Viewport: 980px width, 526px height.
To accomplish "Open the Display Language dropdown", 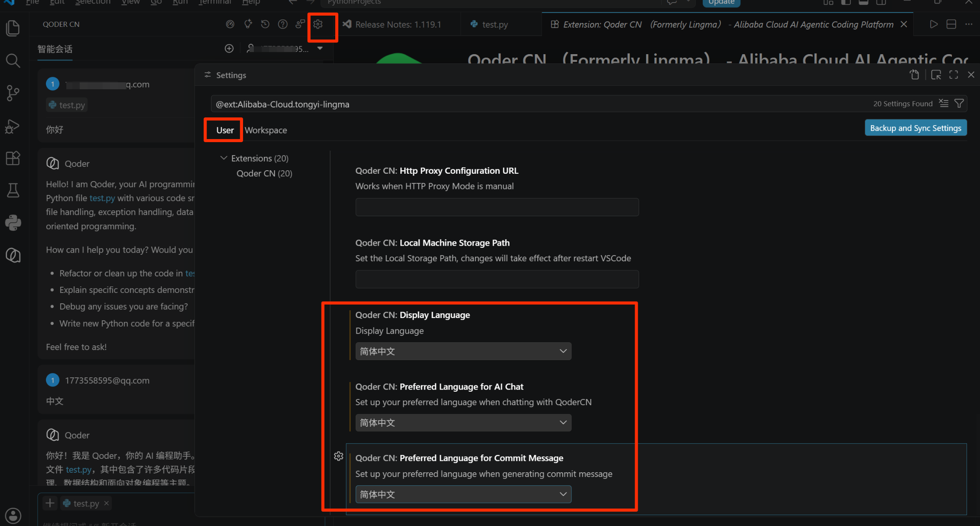I will click(463, 351).
